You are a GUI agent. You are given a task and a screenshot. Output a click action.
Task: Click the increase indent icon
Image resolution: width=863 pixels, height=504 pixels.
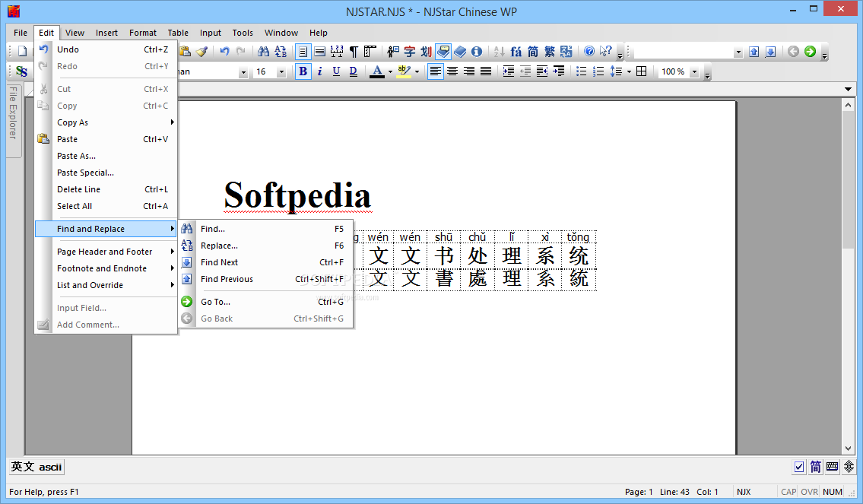click(509, 71)
